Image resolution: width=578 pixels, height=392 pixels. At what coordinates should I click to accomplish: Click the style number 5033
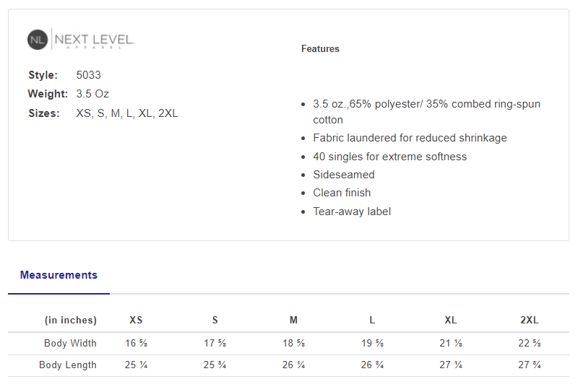[89, 75]
